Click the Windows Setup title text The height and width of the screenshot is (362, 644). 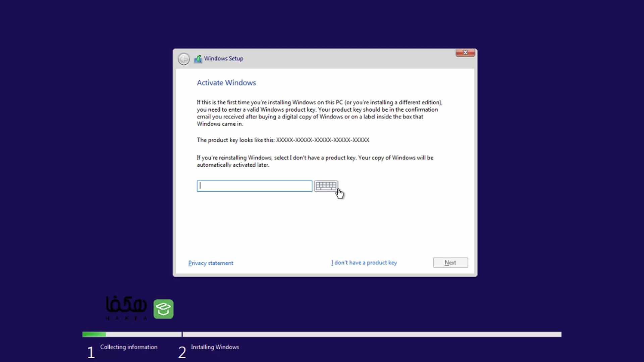tap(224, 59)
